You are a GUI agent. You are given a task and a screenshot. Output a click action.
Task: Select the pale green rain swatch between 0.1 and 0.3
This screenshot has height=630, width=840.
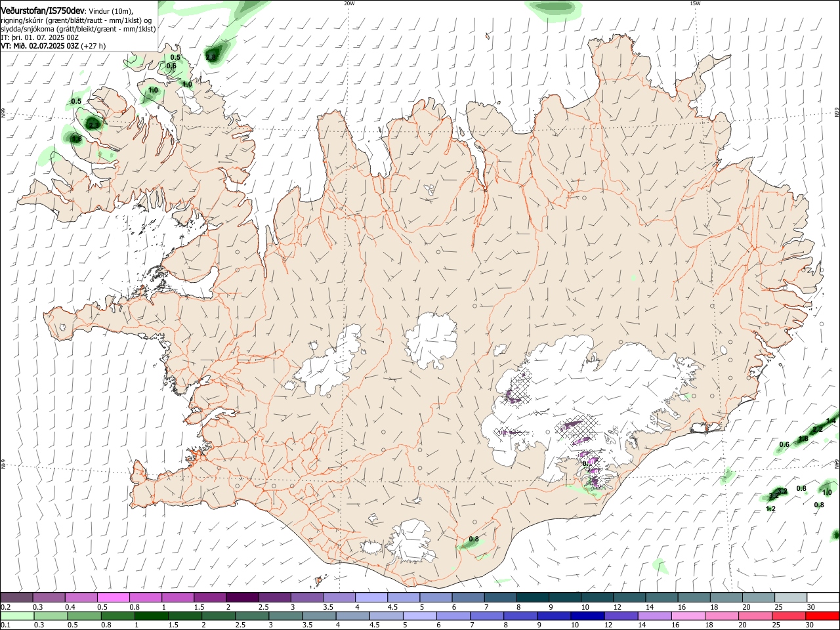tap(17, 616)
